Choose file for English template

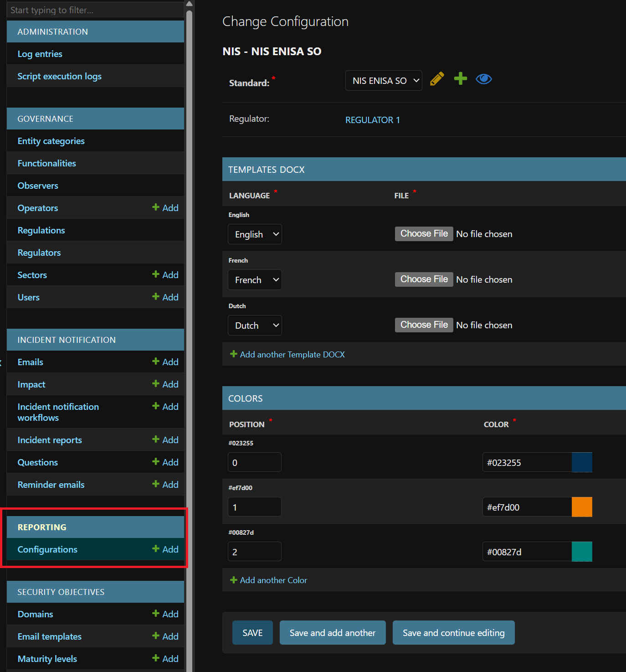tap(424, 234)
